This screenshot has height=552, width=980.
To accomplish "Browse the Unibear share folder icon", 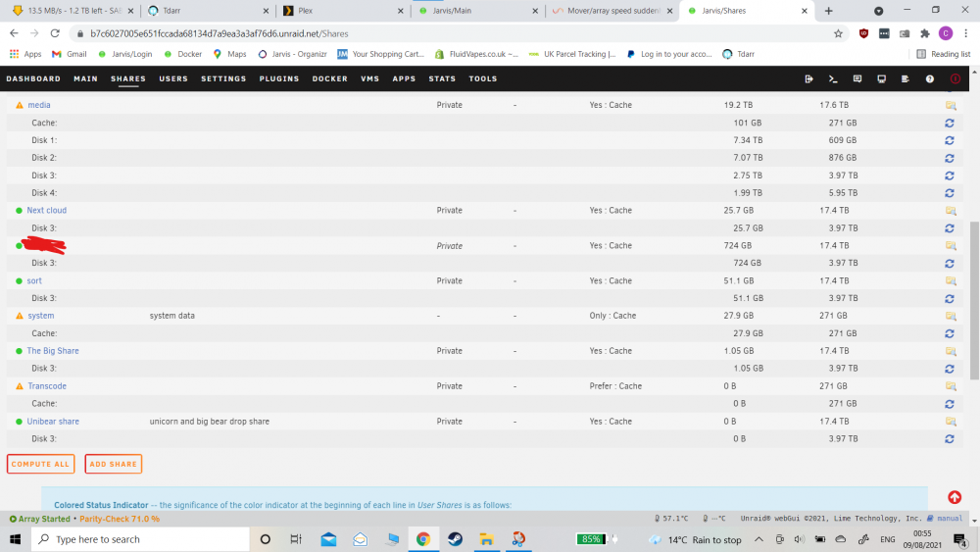I will tap(951, 422).
